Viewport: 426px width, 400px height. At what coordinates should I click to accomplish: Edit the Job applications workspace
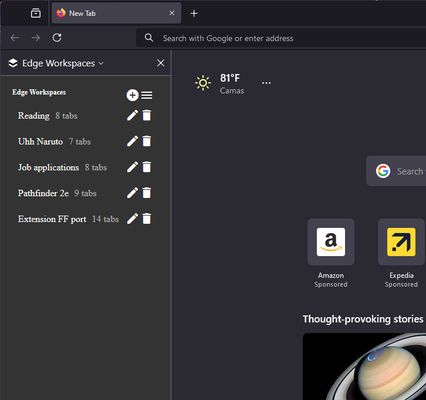click(x=132, y=167)
